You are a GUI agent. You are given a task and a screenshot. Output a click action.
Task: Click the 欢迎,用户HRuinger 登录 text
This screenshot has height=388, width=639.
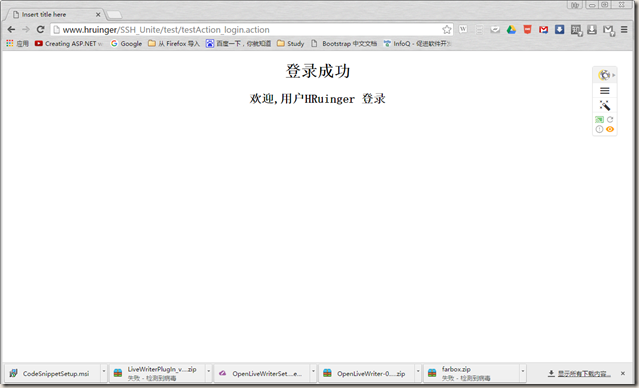[318, 99]
